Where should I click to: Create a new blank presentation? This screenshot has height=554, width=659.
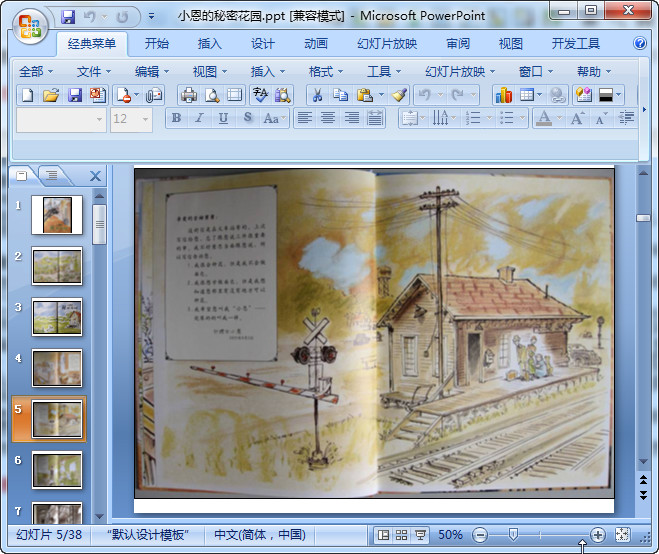27,95
